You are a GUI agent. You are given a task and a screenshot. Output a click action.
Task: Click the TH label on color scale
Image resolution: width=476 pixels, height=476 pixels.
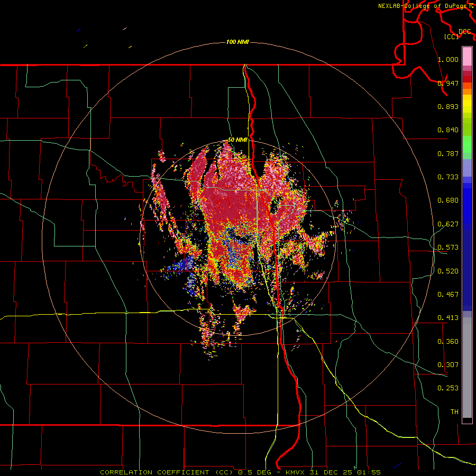point(454,412)
